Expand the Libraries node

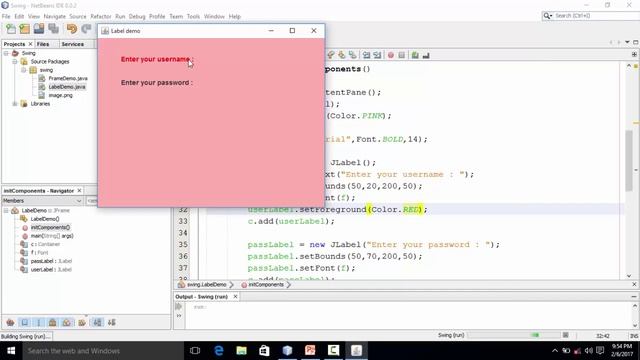[x=15, y=104]
